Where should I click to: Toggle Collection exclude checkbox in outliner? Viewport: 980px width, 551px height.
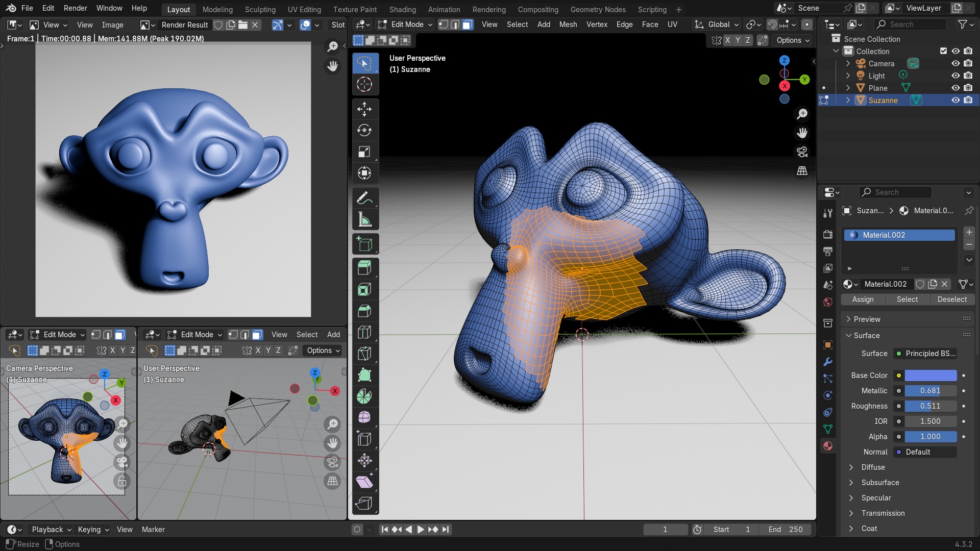pyautogui.click(x=943, y=51)
